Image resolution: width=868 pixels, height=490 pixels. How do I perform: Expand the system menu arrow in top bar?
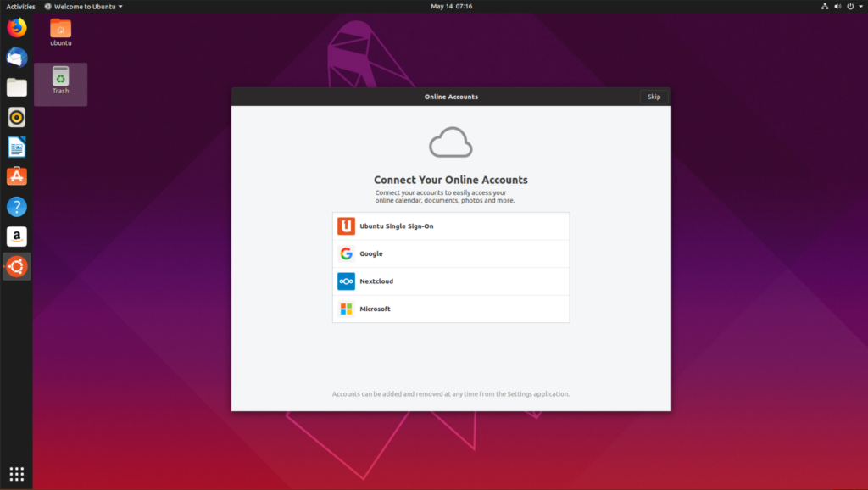point(861,7)
